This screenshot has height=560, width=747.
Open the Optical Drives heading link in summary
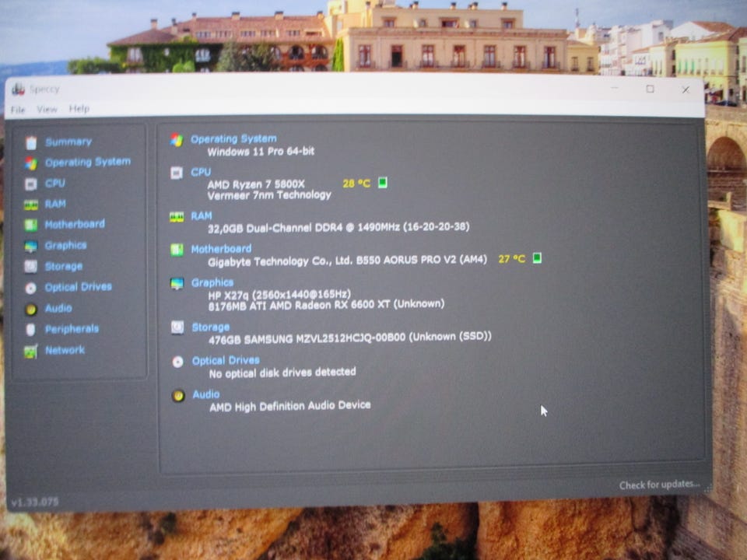(226, 360)
